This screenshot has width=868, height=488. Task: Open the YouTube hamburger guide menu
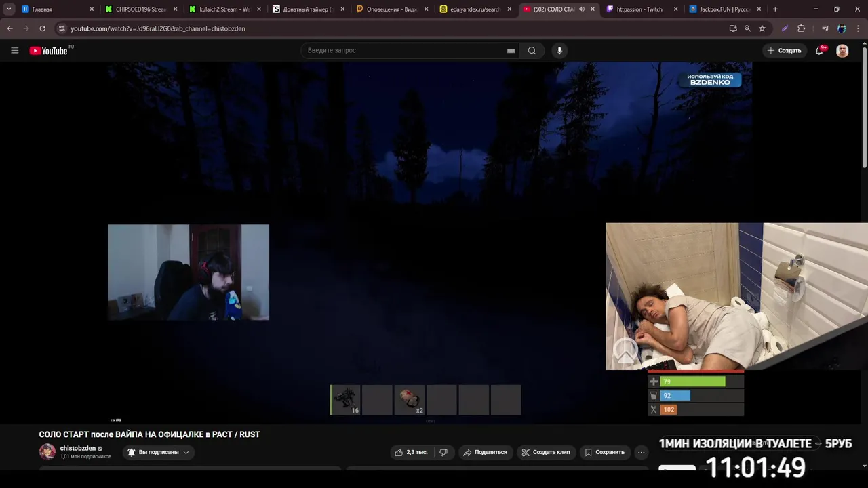click(x=14, y=50)
